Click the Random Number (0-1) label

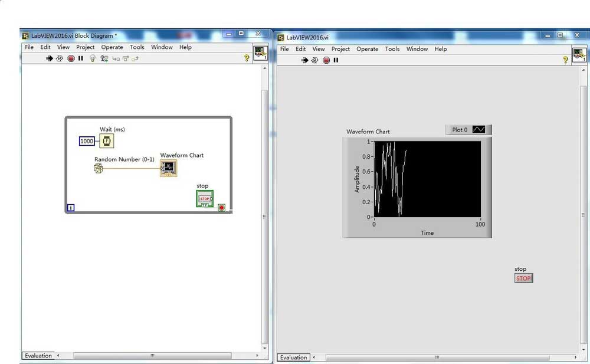tap(124, 159)
